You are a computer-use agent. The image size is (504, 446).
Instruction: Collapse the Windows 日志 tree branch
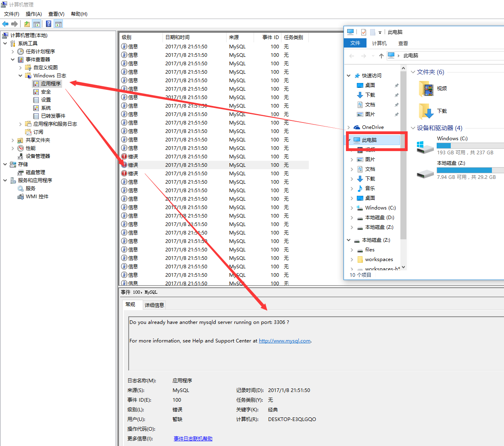pyautogui.click(x=21, y=75)
